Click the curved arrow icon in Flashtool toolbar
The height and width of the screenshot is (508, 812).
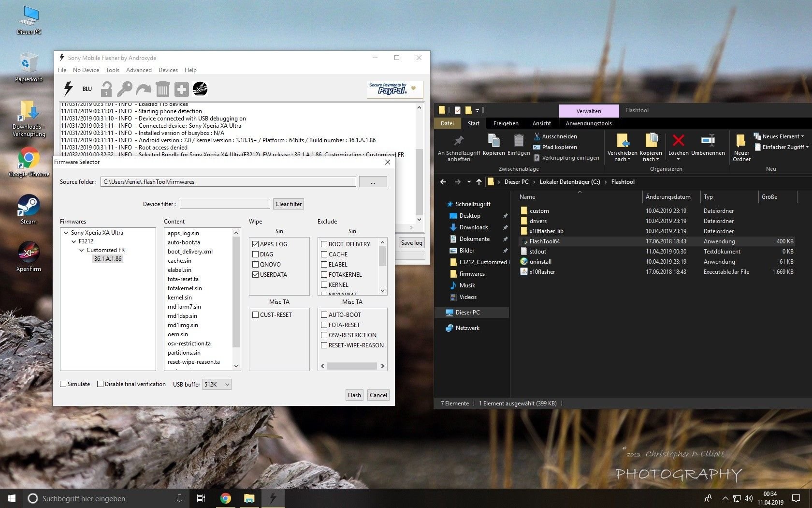pyautogui.click(x=144, y=89)
